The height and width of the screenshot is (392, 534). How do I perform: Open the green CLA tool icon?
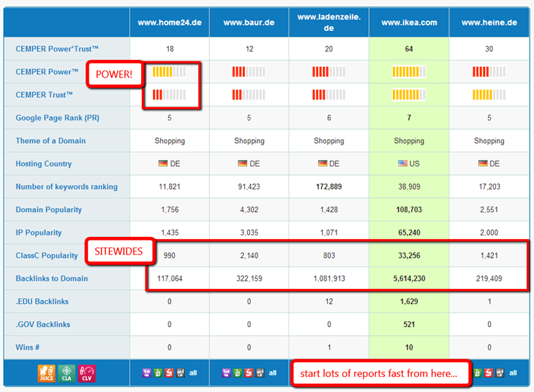pos(66,373)
